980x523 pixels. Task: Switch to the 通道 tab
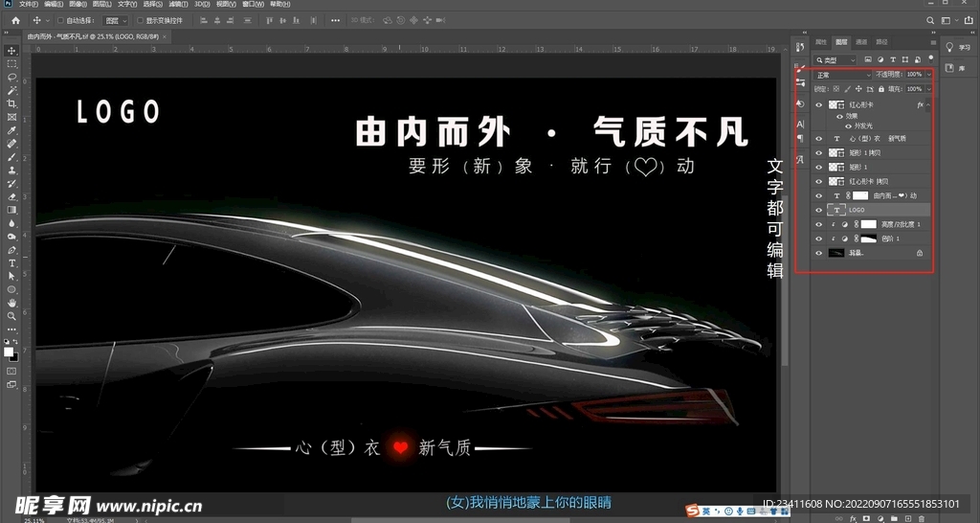coord(861,42)
